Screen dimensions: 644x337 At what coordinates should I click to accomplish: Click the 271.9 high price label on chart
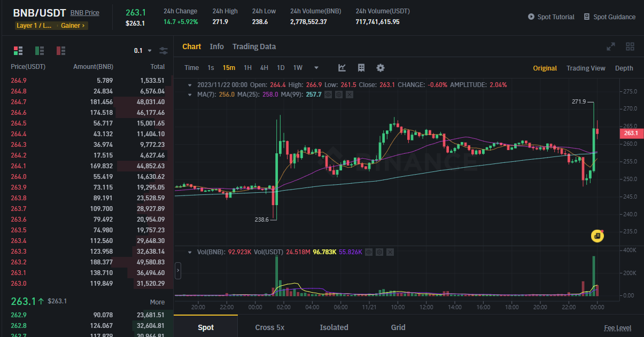[579, 101]
